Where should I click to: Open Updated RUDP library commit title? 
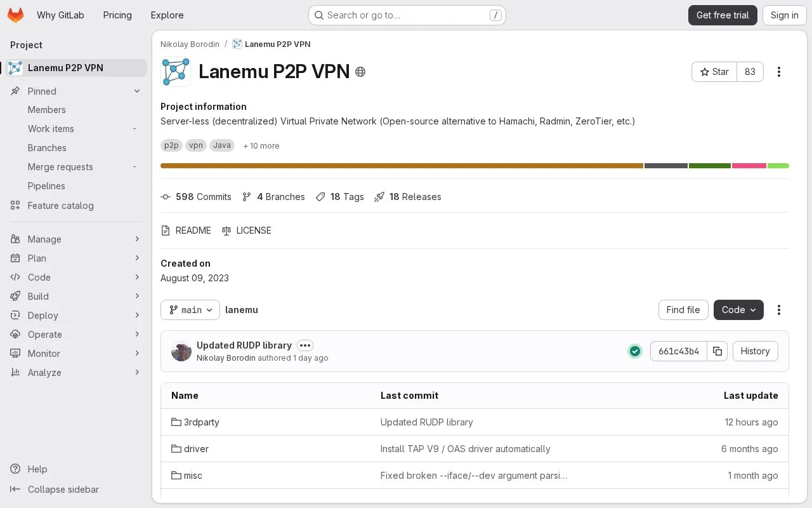pyautogui.click(x=244, y=345)
